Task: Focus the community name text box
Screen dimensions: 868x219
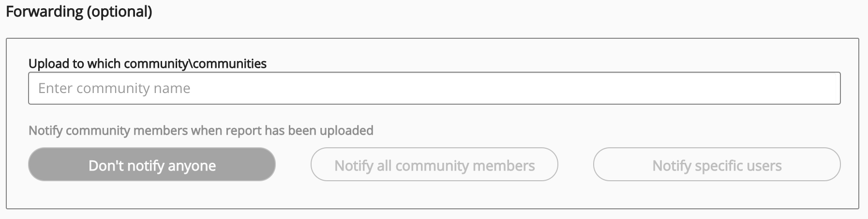Action: [434, 88]
